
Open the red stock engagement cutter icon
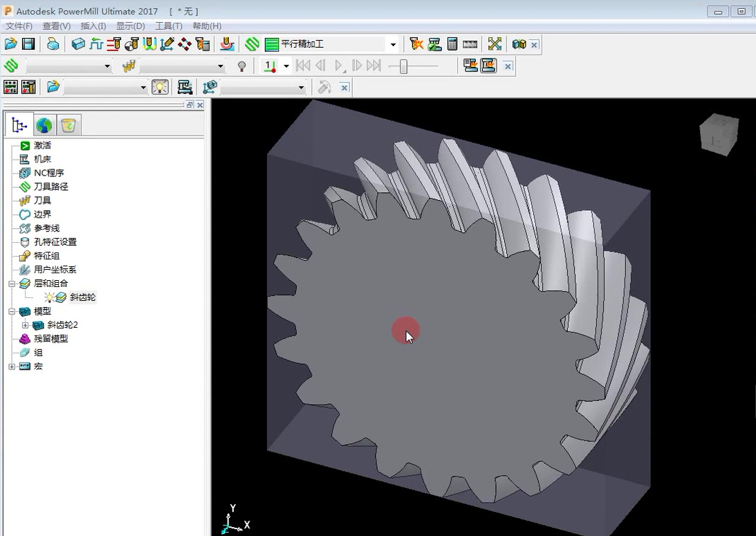coord(227,44)
